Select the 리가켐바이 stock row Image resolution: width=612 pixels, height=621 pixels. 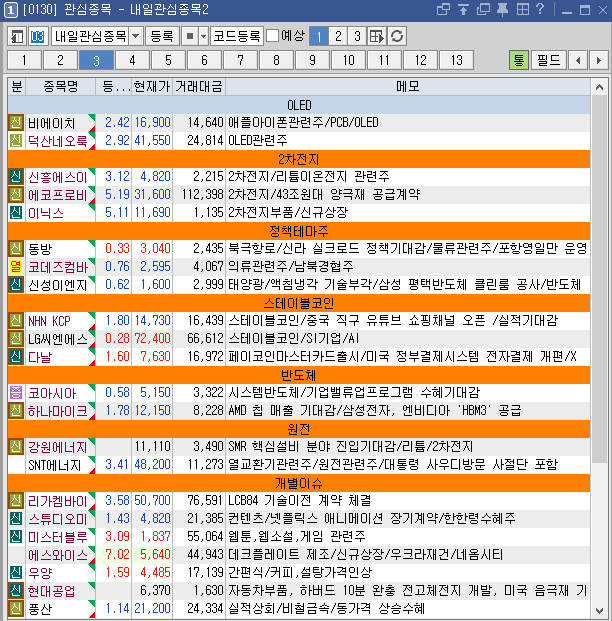[x=299, y=501]
